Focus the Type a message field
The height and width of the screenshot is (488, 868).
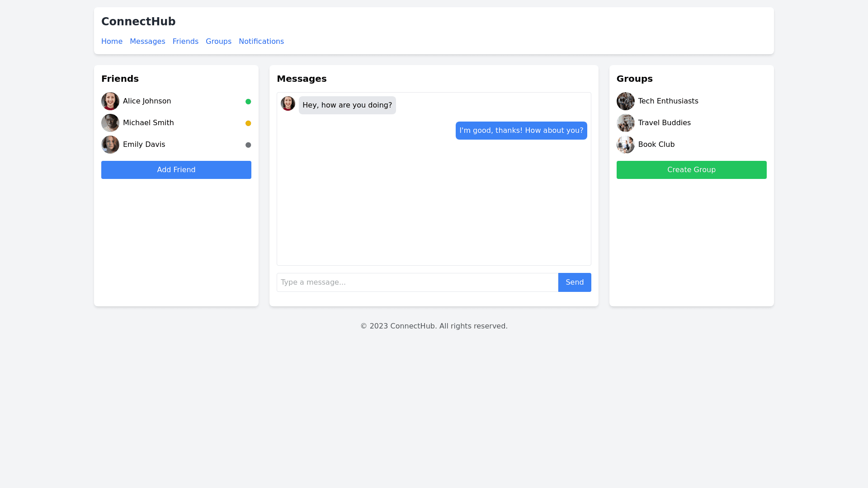(417, 282)
